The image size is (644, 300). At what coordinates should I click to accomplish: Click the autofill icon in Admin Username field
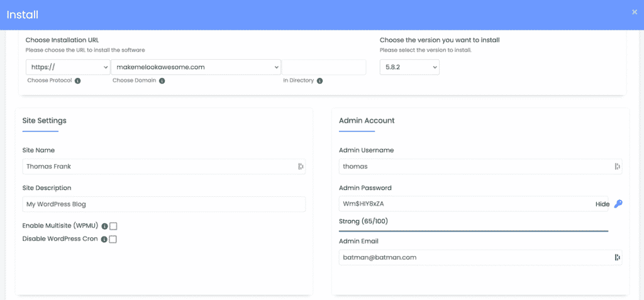617,167
